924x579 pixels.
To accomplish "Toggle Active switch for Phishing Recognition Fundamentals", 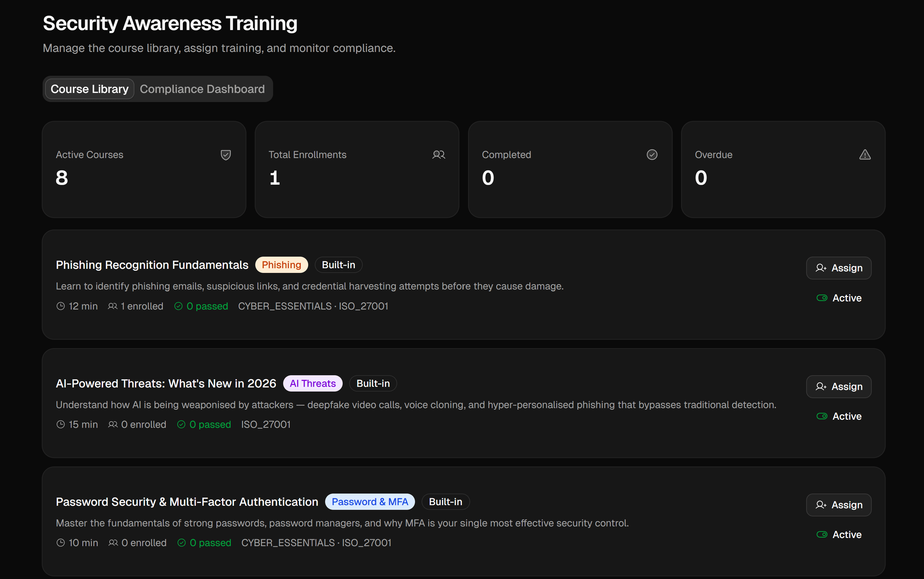I will [822, 298].
